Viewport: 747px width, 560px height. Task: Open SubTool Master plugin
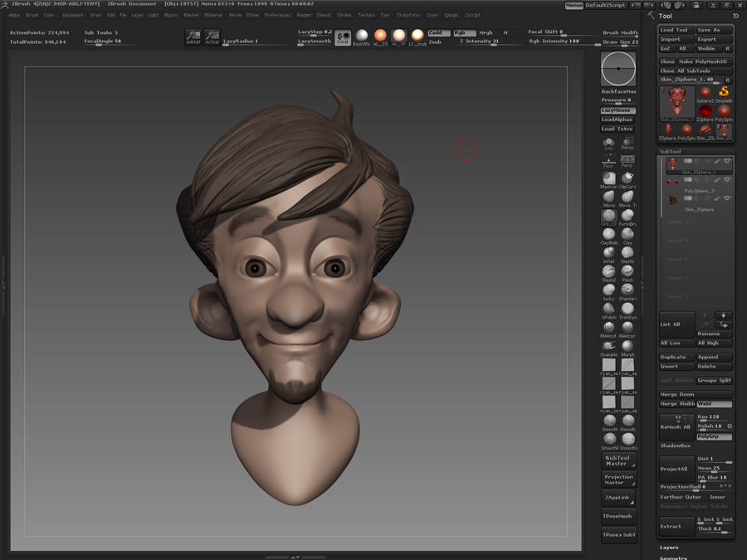point(618,460)
